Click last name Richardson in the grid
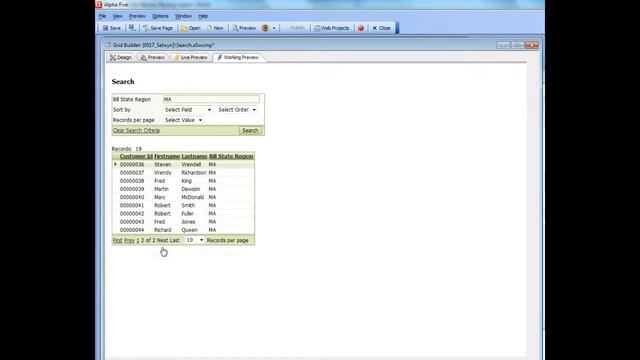The image size is (640, 360). [x=194, y=173]
